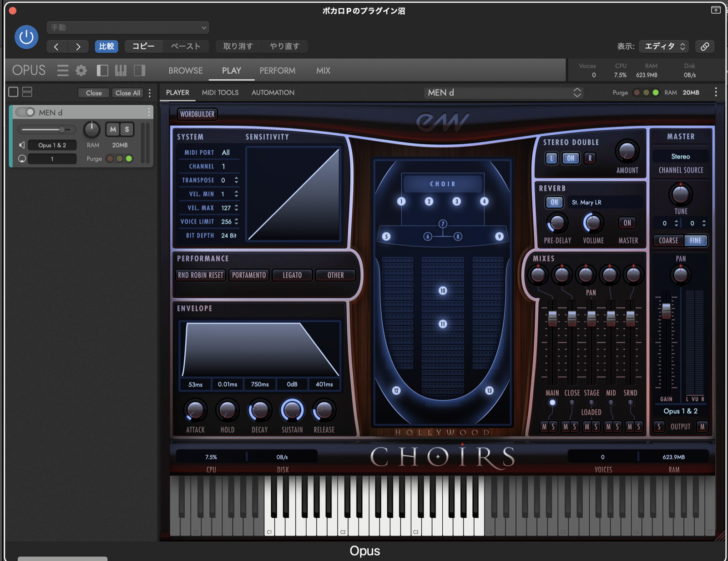Open the 表示 エディタ view dropdown
This screenshot has width=728, height=561.
[x=664, y=46]
